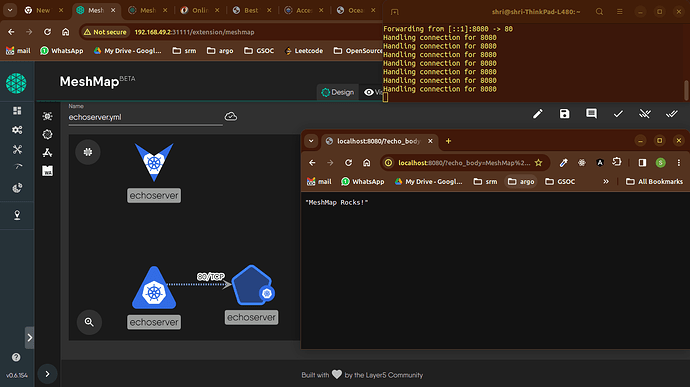Viewport: 690px width, 387px height.
Task: Bookmark the localhost page with star
Action: click(x=538, y=162)
